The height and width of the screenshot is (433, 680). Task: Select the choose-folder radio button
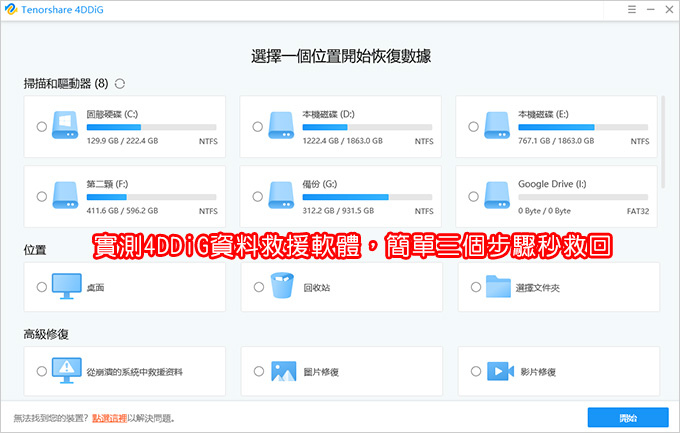point(476,287)
